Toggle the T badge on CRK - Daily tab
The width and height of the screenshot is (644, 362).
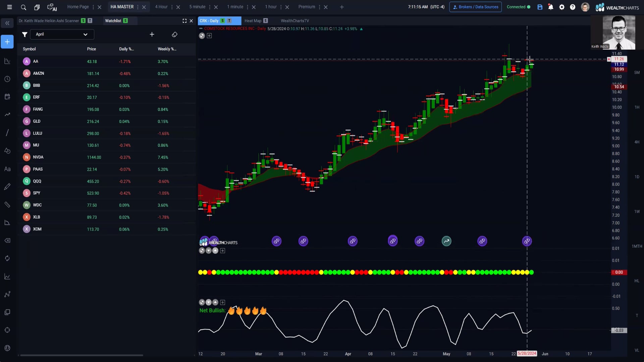click(229, 21)
